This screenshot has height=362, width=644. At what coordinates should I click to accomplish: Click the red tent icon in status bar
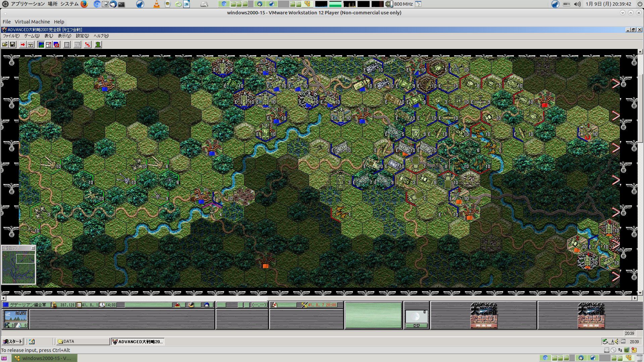point(178,305)
